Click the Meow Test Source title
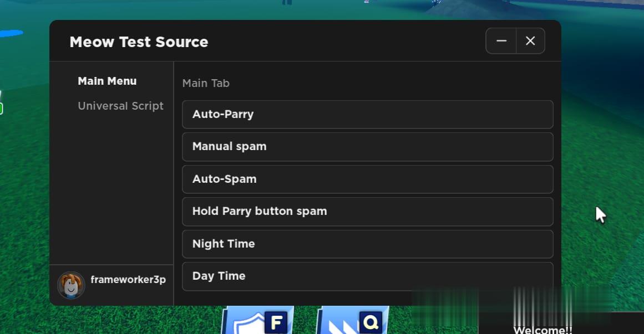 click(139, 42)
